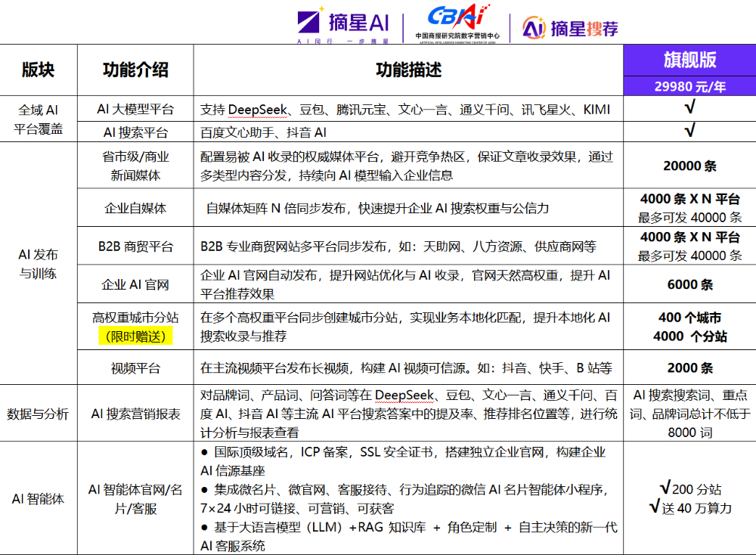Screen dimensions: 756x555
Task: Click the 配置易被AI收录的权威媒体平台 description
Action: (407, 166)
